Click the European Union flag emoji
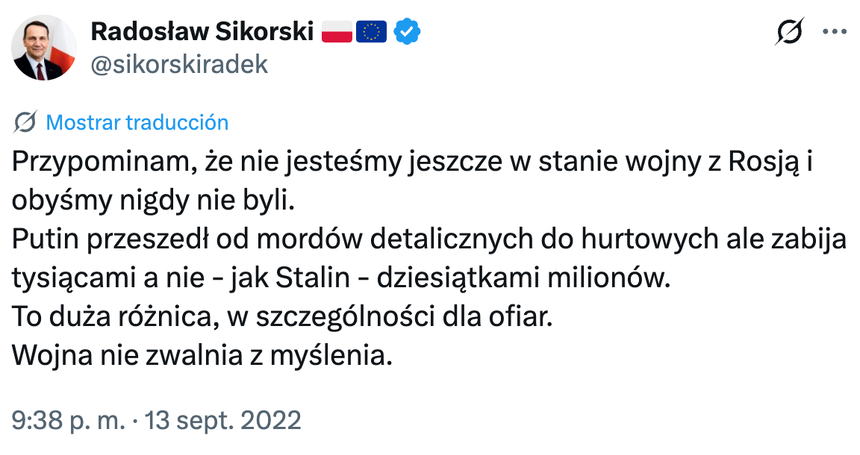860x455 pixels. (372, 32)
